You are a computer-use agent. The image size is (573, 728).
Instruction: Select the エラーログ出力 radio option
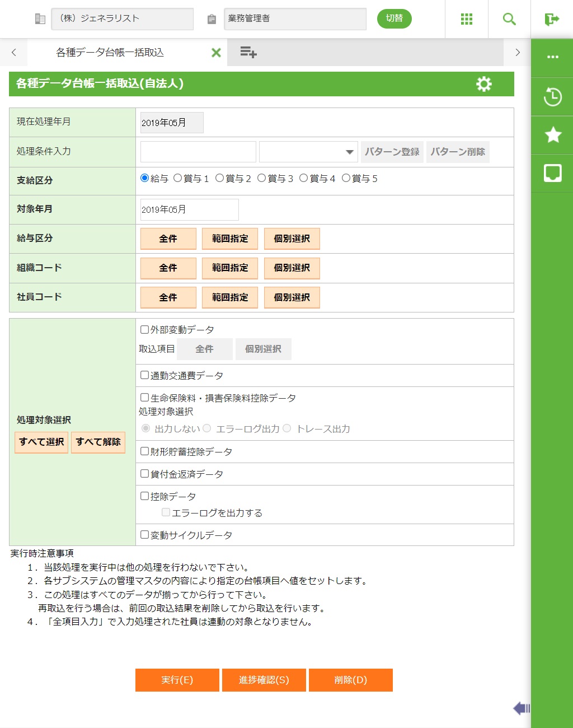coord(207,428)
